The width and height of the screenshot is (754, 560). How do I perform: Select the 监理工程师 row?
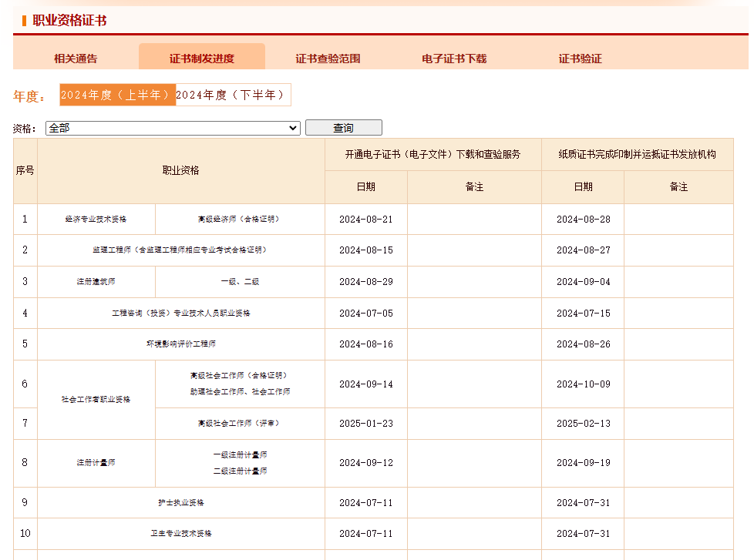[180, 250]
